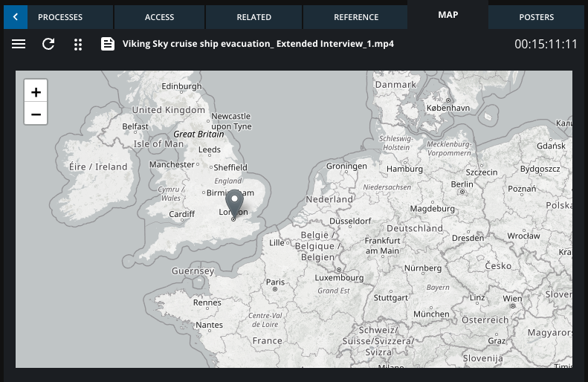Select the Related tab
Screen dimensions: 588x382
click(x=253, y=17)
